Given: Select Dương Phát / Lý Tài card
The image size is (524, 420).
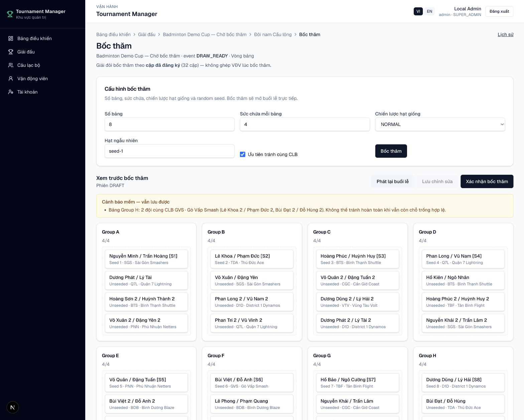Looking at the screenshot, I should pyautogui.click(x=146, y=280).
